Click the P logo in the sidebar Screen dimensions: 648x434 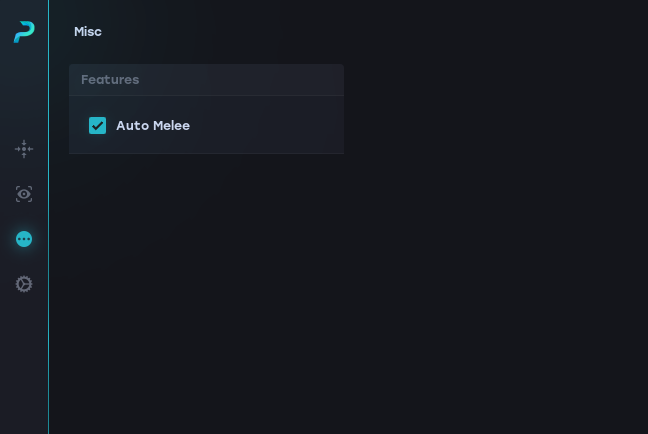pyautogui.click(x=24, y=32)
